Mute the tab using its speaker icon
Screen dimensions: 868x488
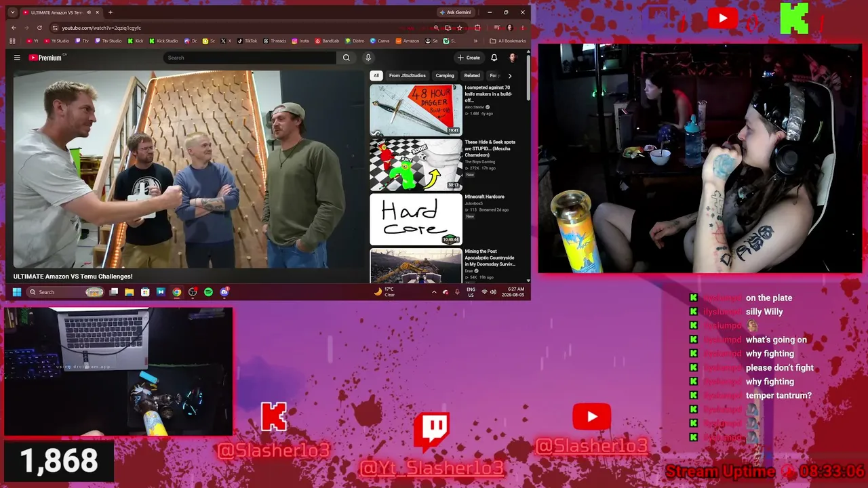(89, 12)
